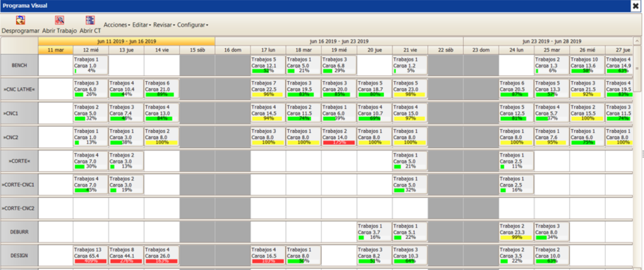
Task: Click the Desprogramar toolbar icon
Action: (x=20, y=20)
